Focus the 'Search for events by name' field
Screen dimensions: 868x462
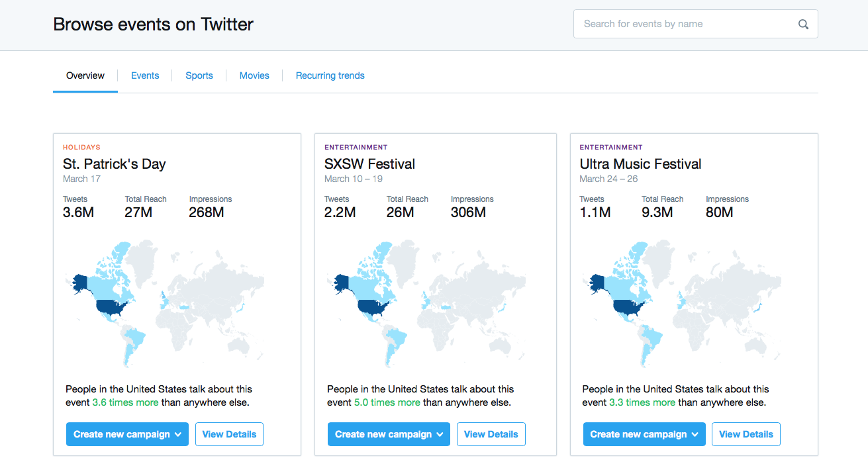[x=695, y=24]
